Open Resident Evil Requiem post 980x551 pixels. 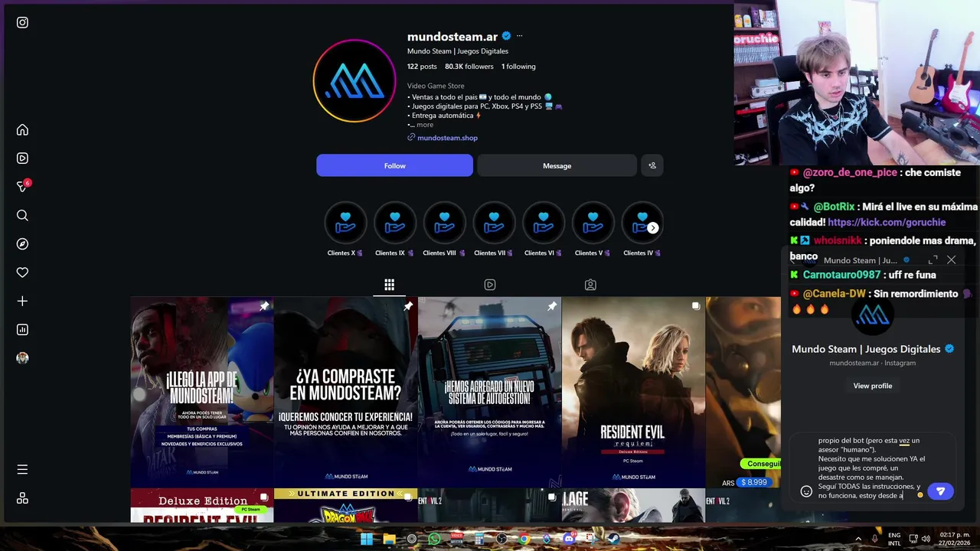point(634,392)
